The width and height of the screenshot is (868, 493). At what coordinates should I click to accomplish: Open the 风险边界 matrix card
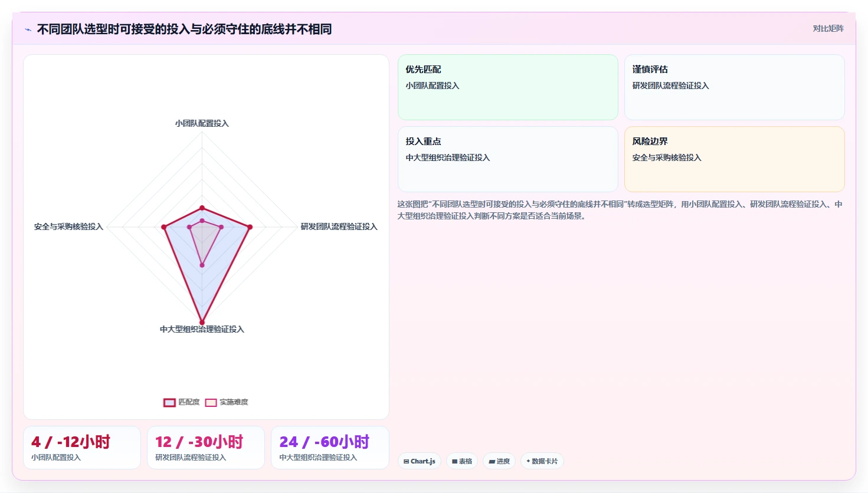click(735, 159)
